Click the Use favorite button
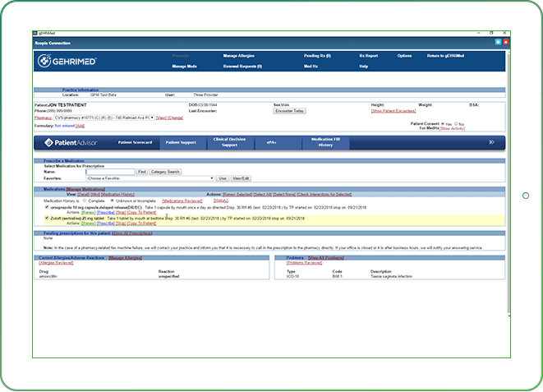The image size is (543, 392). 223,178
